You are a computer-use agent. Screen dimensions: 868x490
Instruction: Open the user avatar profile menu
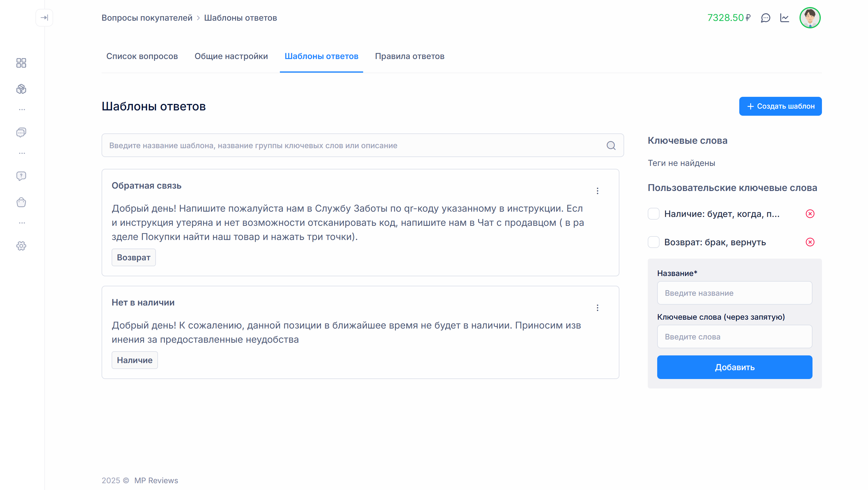810,18
